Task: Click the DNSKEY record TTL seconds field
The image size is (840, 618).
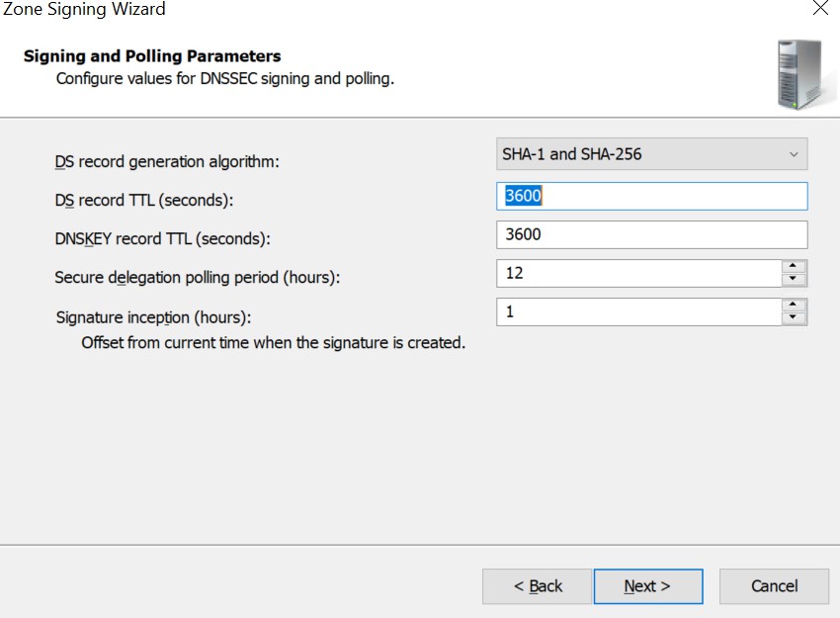Action: click(651, 234)
